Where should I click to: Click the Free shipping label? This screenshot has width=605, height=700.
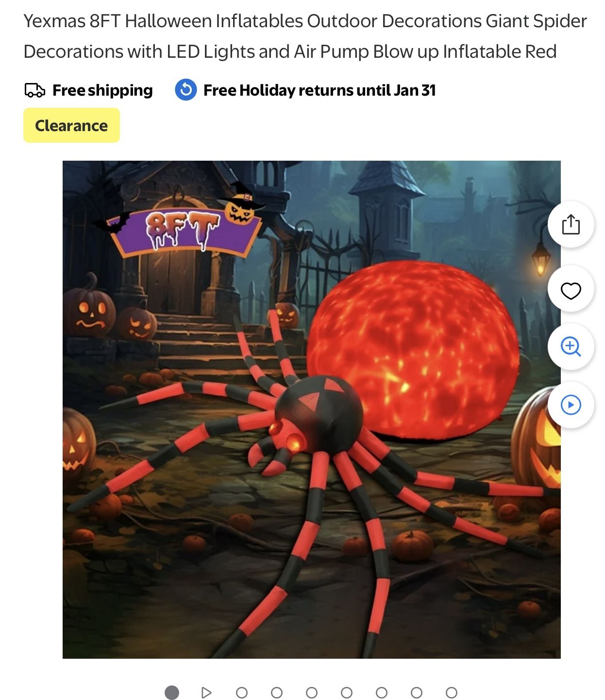point(102,90)
